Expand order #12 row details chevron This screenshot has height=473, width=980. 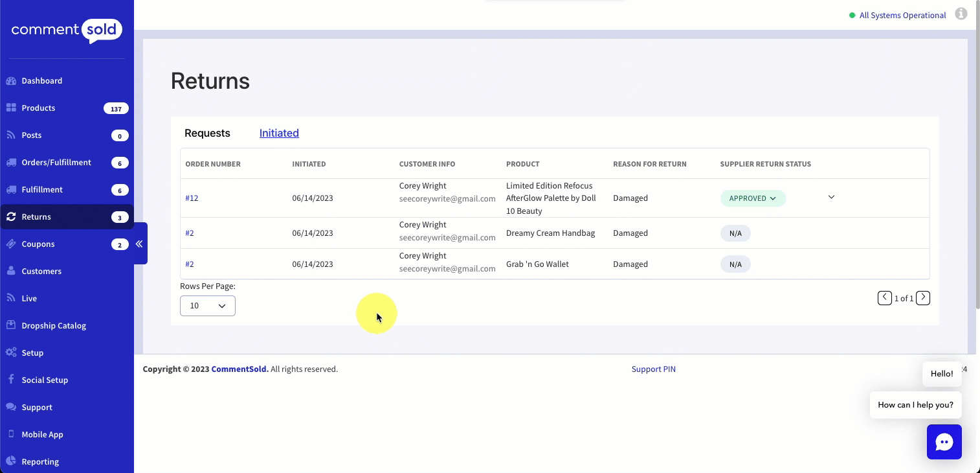tap(831, 197)
